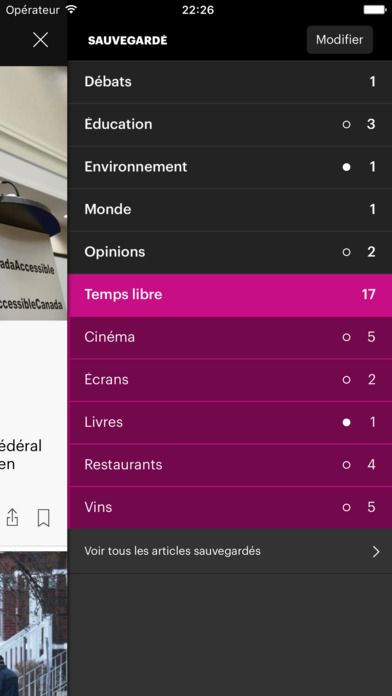Image resolution: width=392 pixels, height=696 pixels.
Task: Tap the filled dot beside Environnement
Action: click(x=346, y=167)
